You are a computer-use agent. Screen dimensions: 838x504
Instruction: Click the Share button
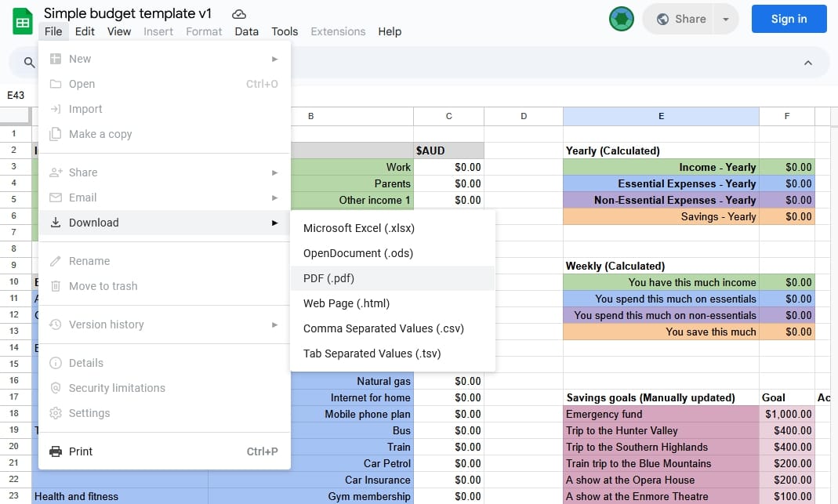pos(680,19)
